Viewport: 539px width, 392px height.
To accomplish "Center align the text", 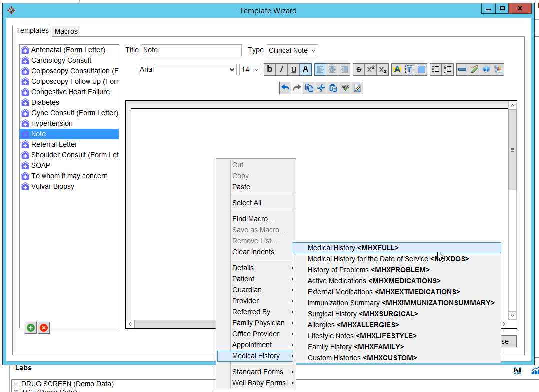I will (332, 69).
